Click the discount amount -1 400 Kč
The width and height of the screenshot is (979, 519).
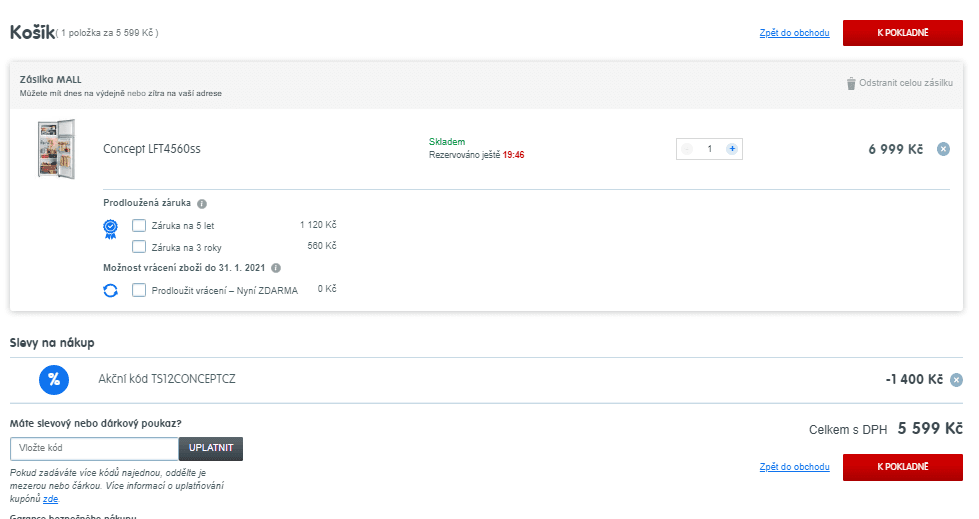914,379
